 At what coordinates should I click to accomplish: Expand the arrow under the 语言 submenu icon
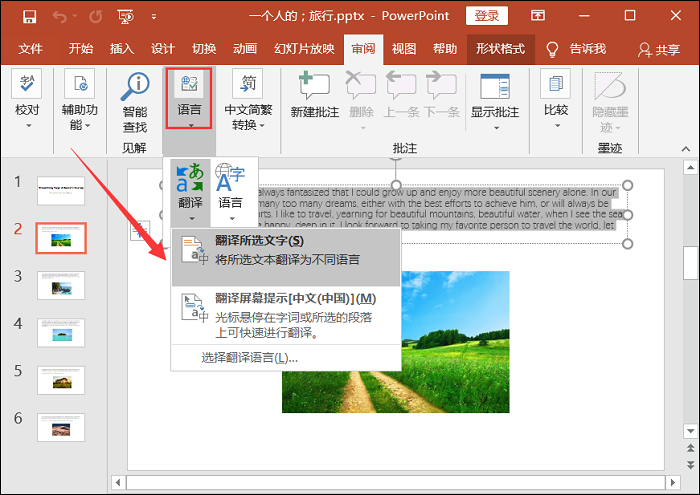tap(232, 219)
